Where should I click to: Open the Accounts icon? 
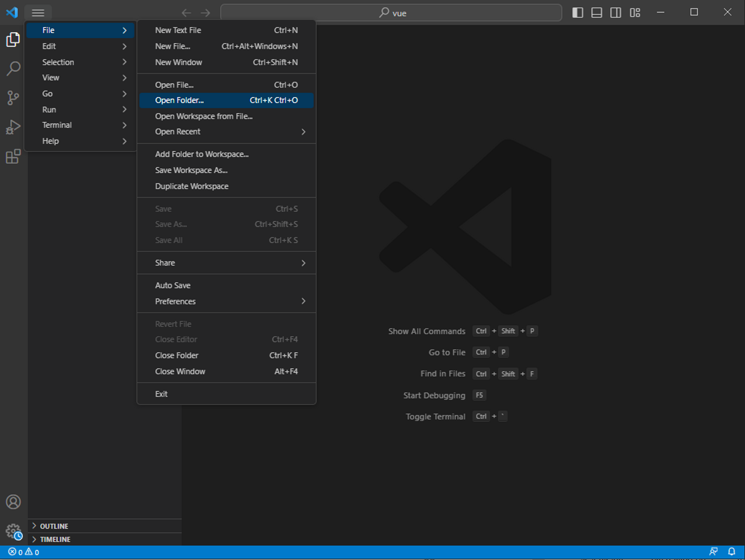coord(13,502)
